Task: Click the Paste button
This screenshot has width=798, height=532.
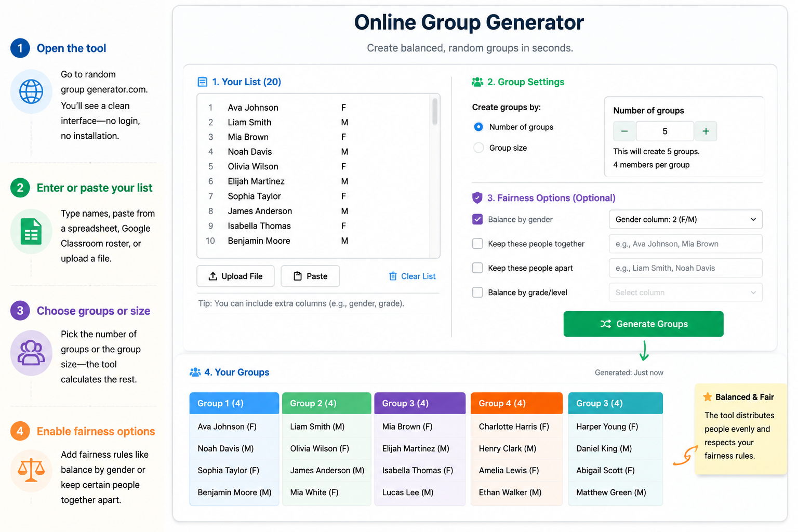Action: point(310,276)
